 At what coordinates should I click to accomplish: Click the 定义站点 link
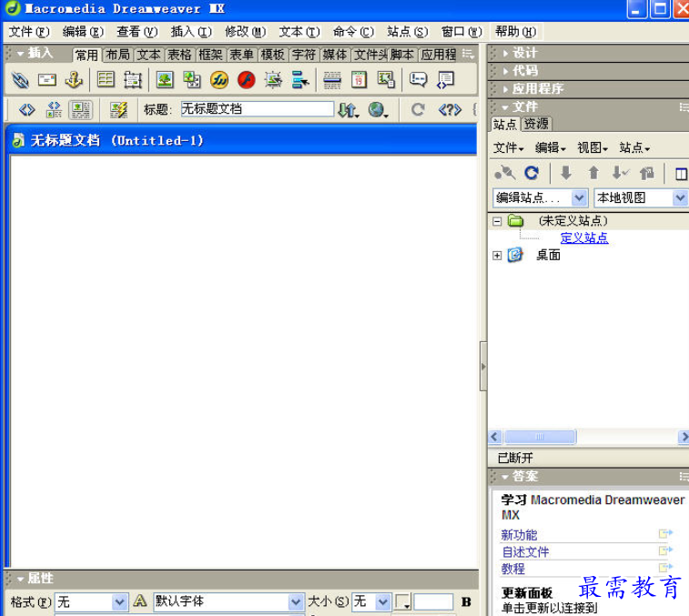click(584, 237)
